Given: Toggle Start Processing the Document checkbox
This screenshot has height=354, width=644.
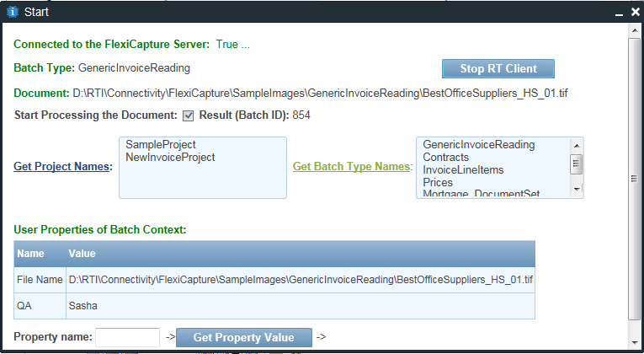Looking at the screenshot, I should [189, 115].
